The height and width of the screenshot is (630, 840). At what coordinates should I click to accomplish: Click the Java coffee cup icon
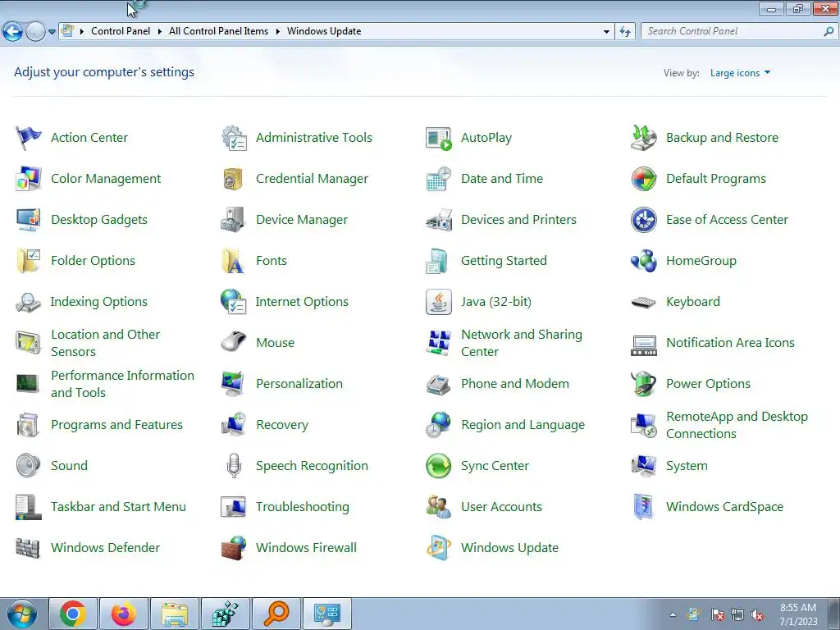tap(438, 302)
